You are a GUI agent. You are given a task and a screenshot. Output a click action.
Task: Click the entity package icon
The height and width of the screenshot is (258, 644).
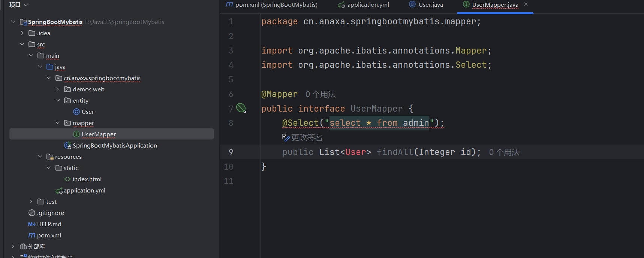(67, 100)
